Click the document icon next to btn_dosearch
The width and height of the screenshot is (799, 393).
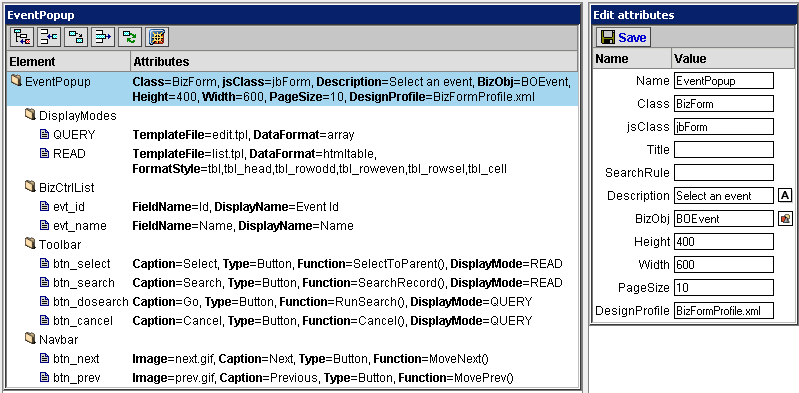tap(44, 302)
